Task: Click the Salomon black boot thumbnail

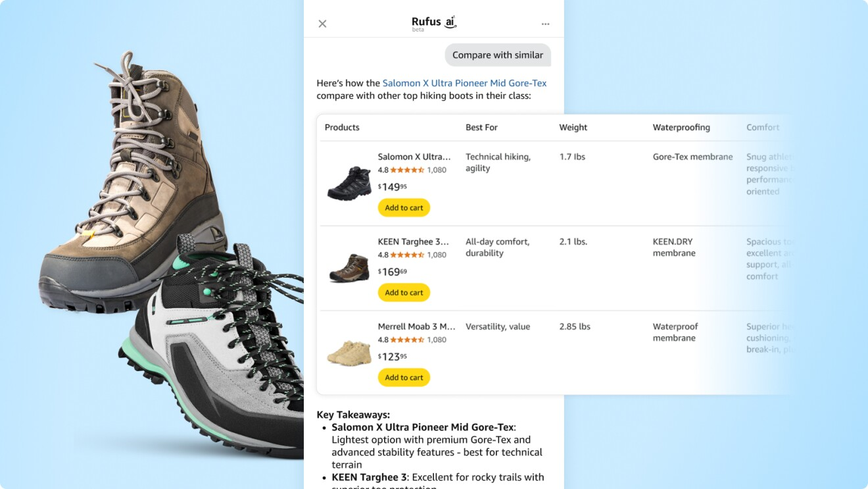Action: click(349, 182)
